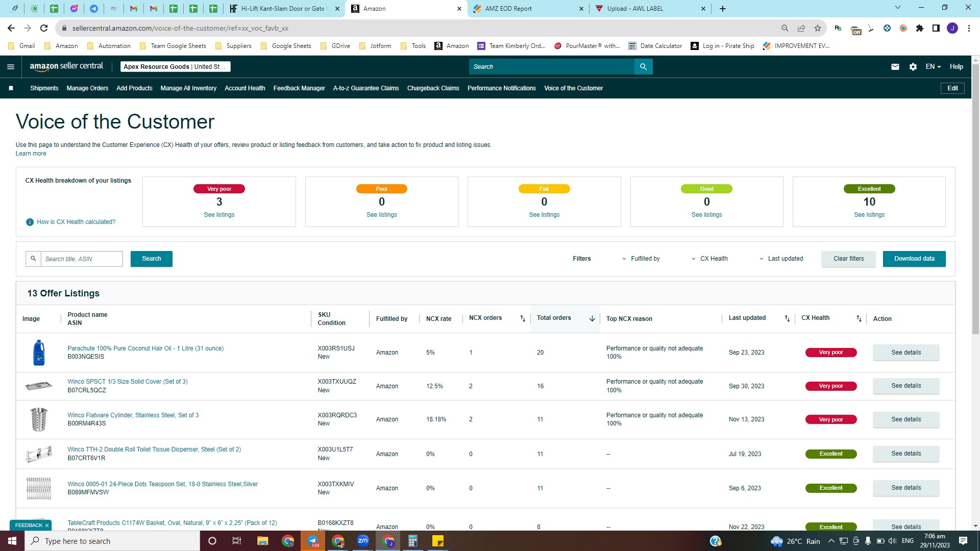Open the Chrome three-dot menu
This screenshot has height=551, width=980.
pos(969,28)
